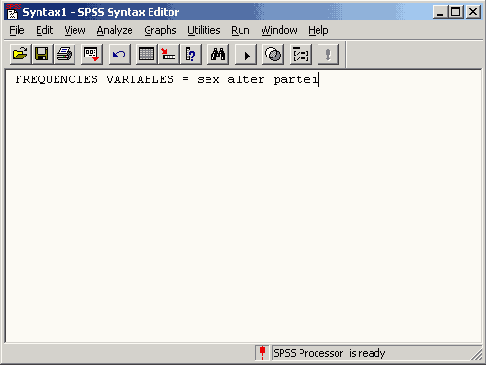Screen dimensions: 486x365
Task: Save the syntax file with floppy icon
Action: click(x=42, y=54)
